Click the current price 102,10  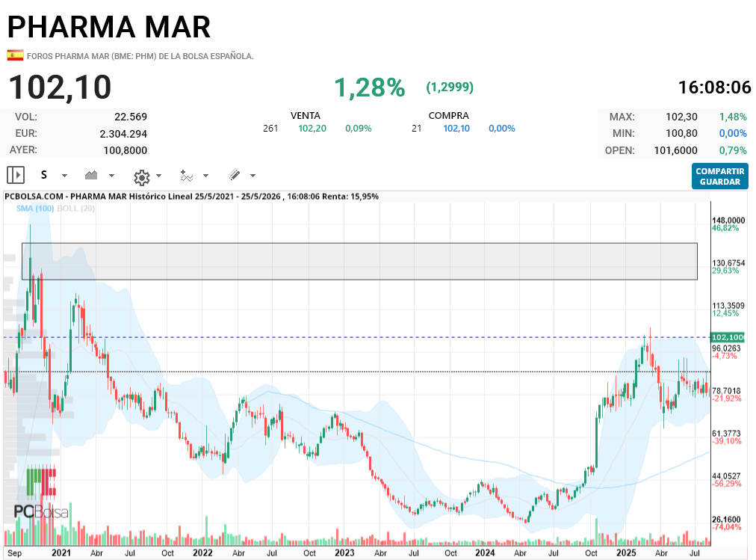pyautogui.click(x=61, y=87)
